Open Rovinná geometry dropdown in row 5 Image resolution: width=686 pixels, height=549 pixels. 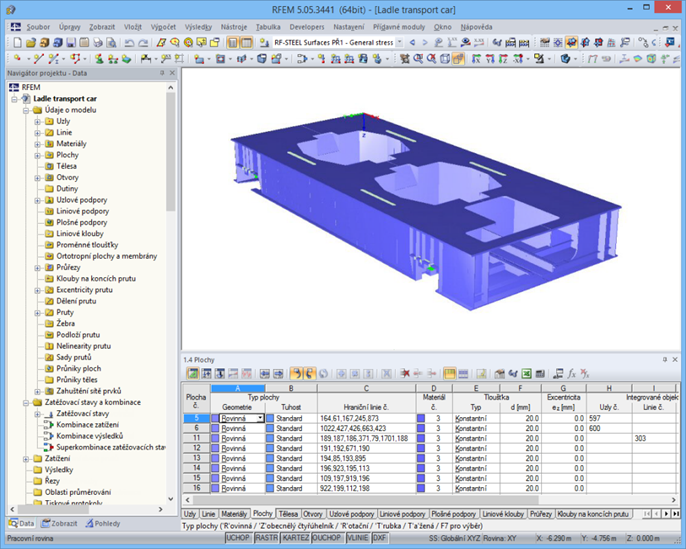pyautogui.click(x=260, y=418)
